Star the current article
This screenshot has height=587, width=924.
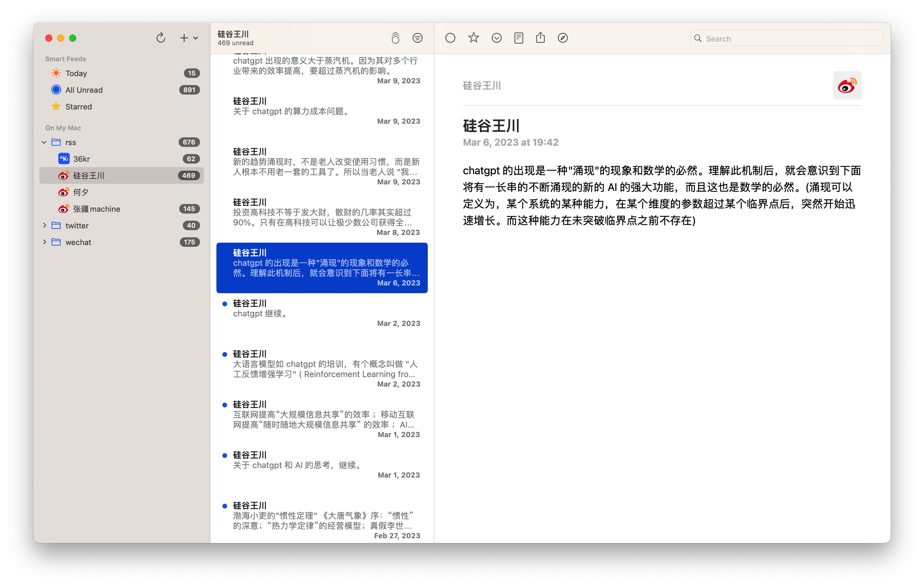474,38
